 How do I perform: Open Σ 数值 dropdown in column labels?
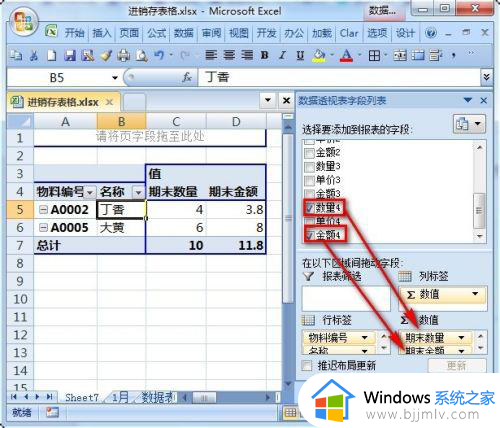click(x=475, y=294)
